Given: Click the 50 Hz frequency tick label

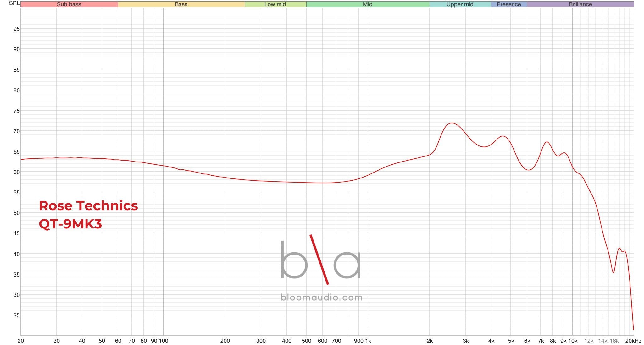Looking at the screenshot, I should point(102,341).
